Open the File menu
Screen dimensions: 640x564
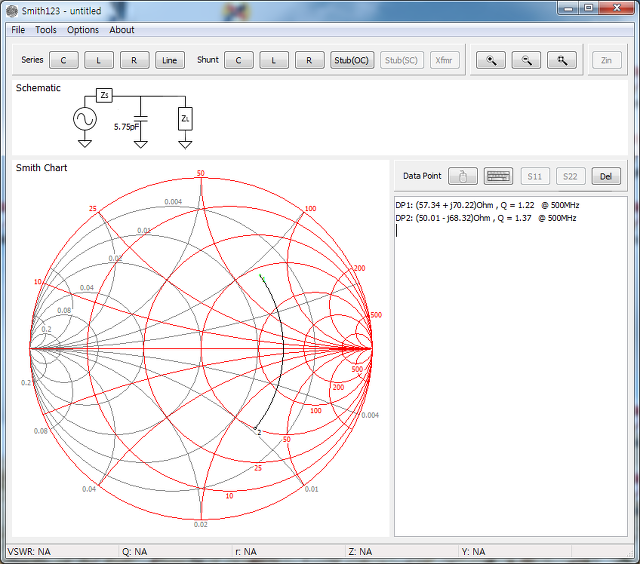point(18,30)
